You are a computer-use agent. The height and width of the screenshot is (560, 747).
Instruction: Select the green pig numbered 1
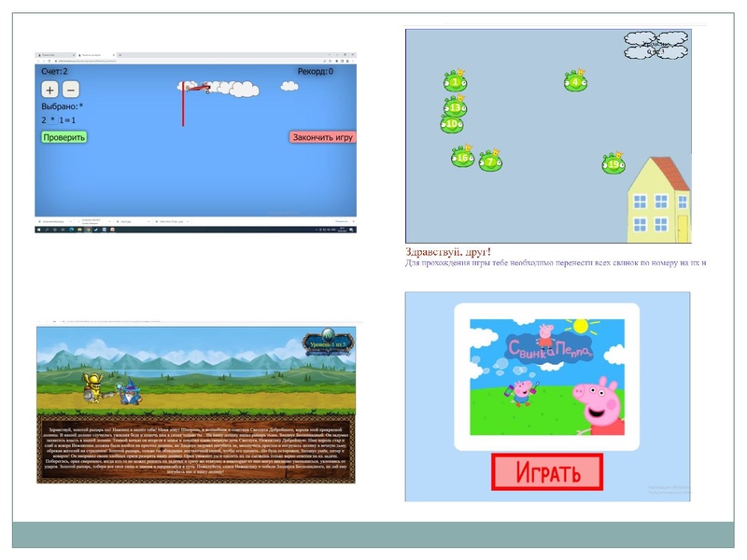pyautogui.click(x=455, y=81)
